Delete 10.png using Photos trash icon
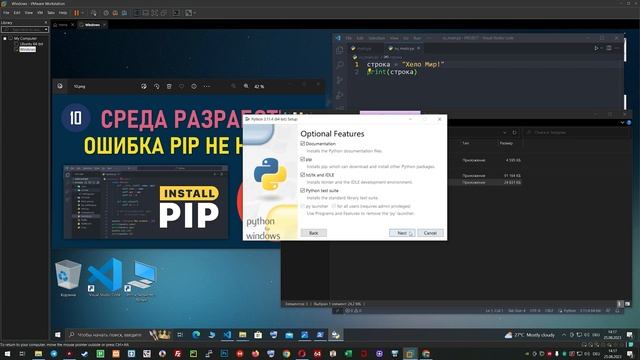 (x=169, y=87)
